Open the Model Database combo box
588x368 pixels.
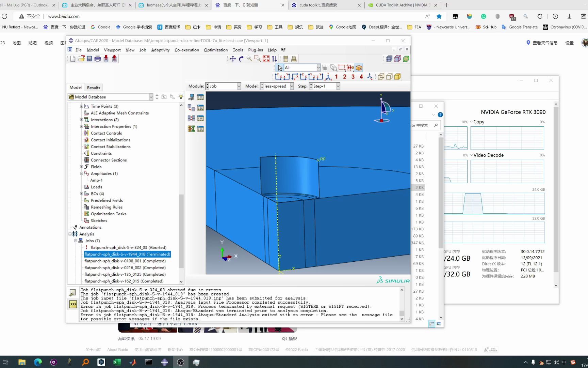pyautogui.click(x=111, y=97)
